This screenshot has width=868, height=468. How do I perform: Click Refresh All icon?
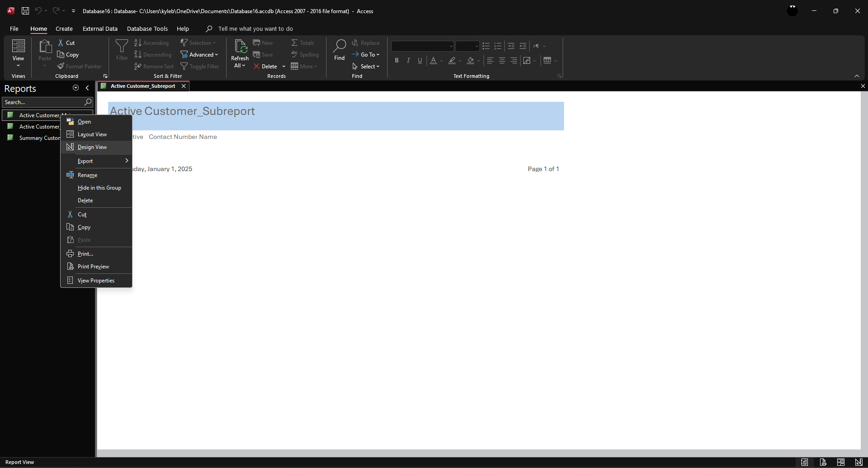[x=240, y=53]
